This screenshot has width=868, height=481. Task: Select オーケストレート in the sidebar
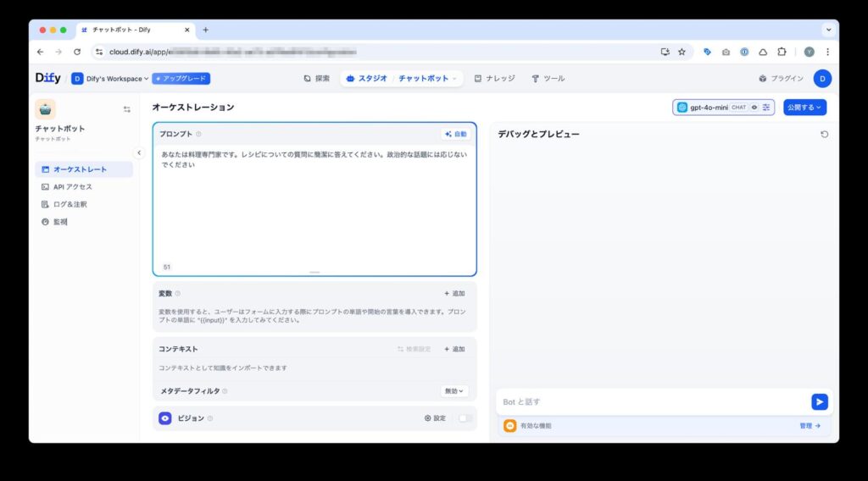[84, 169]
